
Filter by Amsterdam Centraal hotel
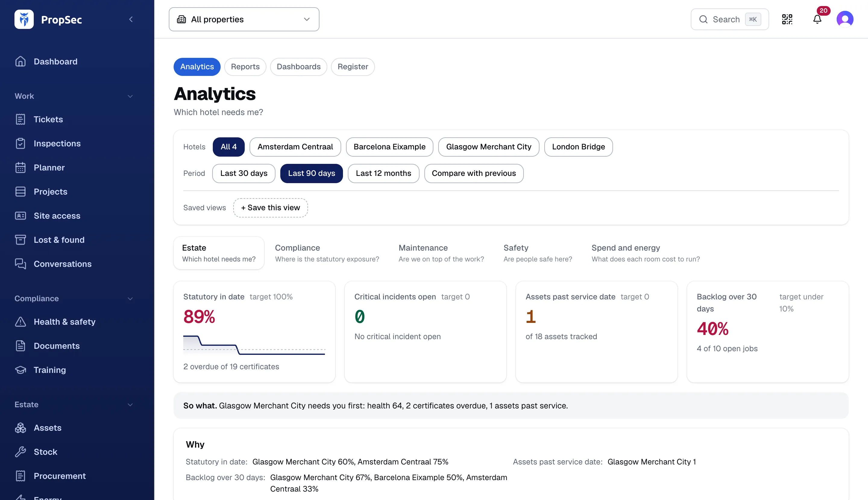click(295, 147)
